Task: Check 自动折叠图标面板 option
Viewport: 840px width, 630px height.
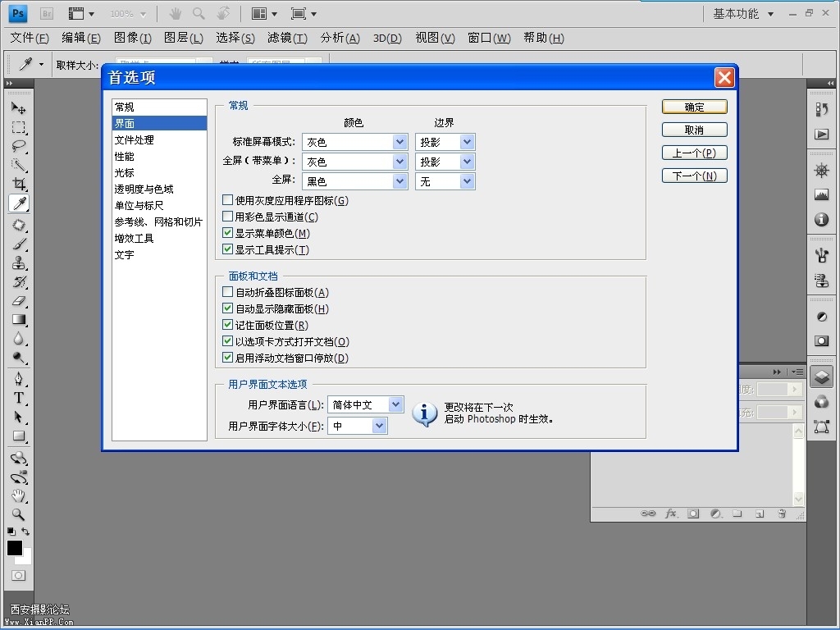Action: tap(228, 292)
